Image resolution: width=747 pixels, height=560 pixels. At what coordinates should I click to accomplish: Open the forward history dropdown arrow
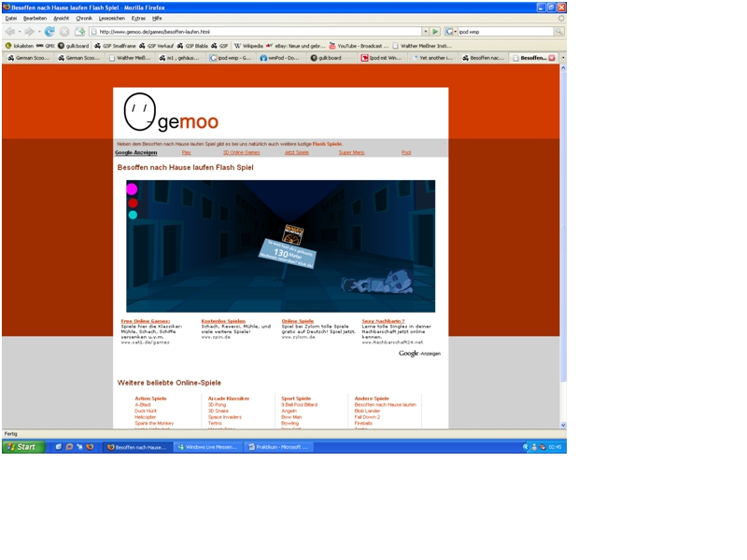(x=38, y=32)
